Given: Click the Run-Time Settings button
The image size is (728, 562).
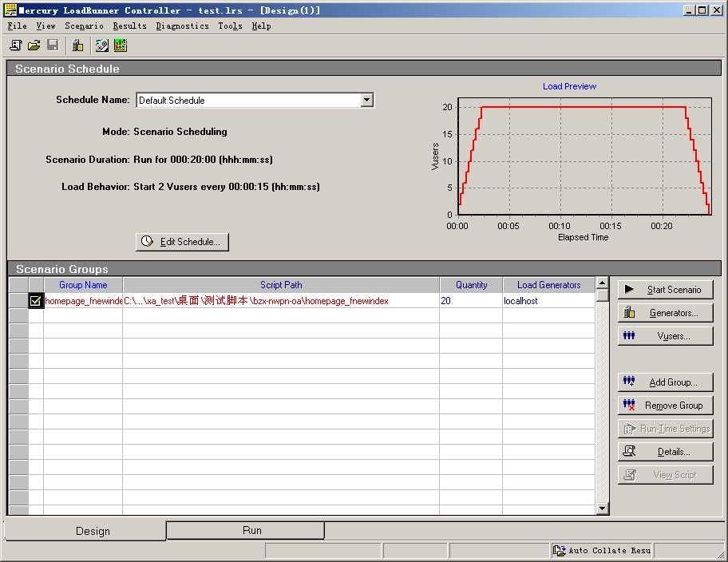Looking at the screenshot, I should pos(665,429).
